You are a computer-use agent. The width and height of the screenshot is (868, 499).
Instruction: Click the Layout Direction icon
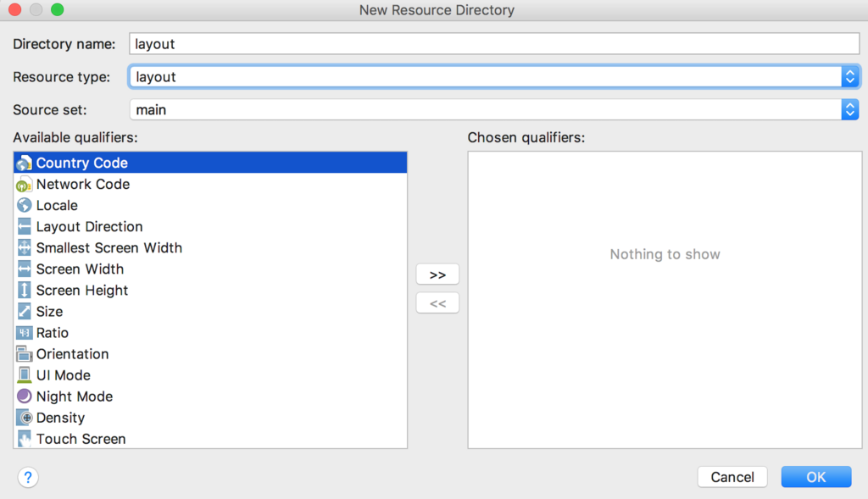24,226
